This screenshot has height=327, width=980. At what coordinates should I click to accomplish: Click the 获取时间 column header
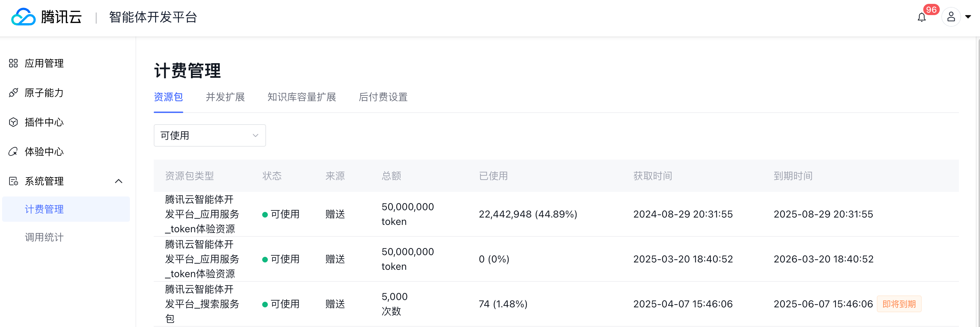653,176
